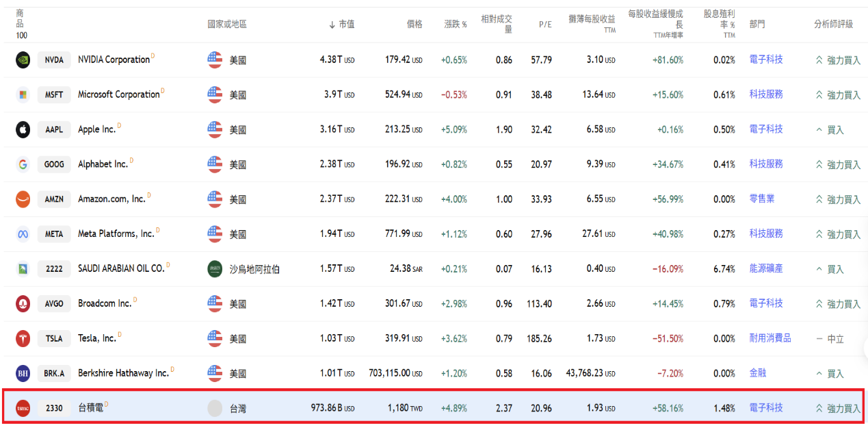Sort by P/E column header
This screenshot has width=868, height=430.
point(545,24)
